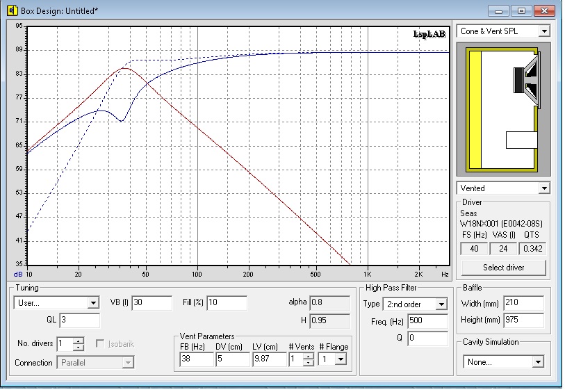Click the Fill (%) input field

(x=226, y=303)
